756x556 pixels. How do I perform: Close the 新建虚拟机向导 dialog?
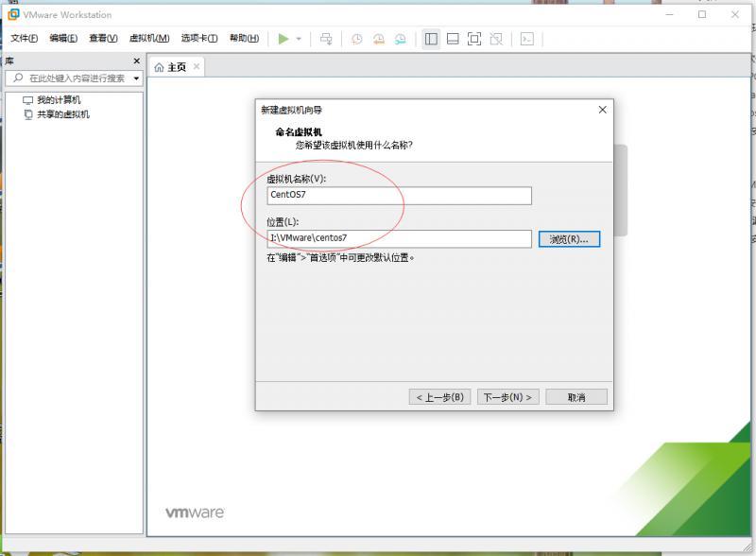pyautogui.click(x=603, y=110)
